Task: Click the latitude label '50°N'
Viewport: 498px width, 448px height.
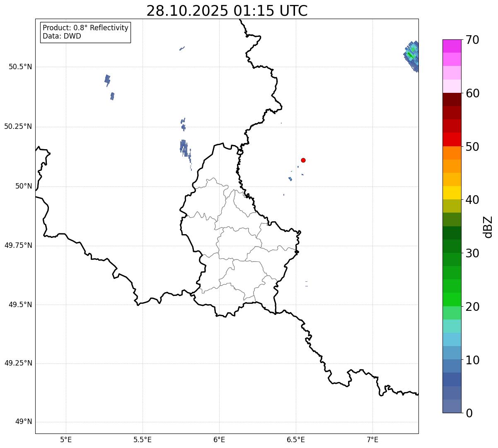Action: coord(24,186)
